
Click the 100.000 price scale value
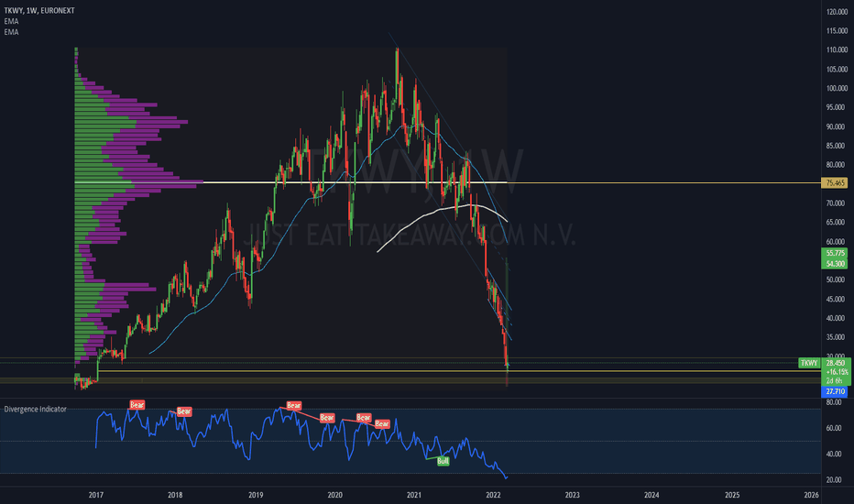coord(837,88)
